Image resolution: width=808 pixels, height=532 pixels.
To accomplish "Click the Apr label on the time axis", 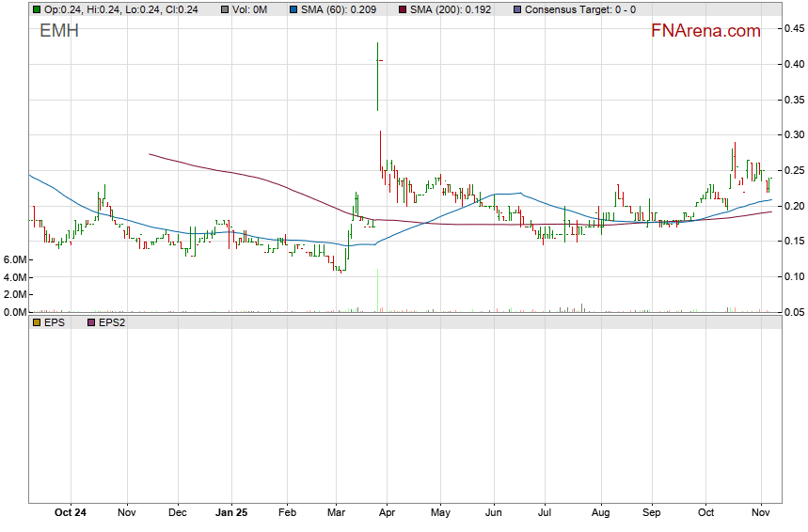I will [387, 513].
